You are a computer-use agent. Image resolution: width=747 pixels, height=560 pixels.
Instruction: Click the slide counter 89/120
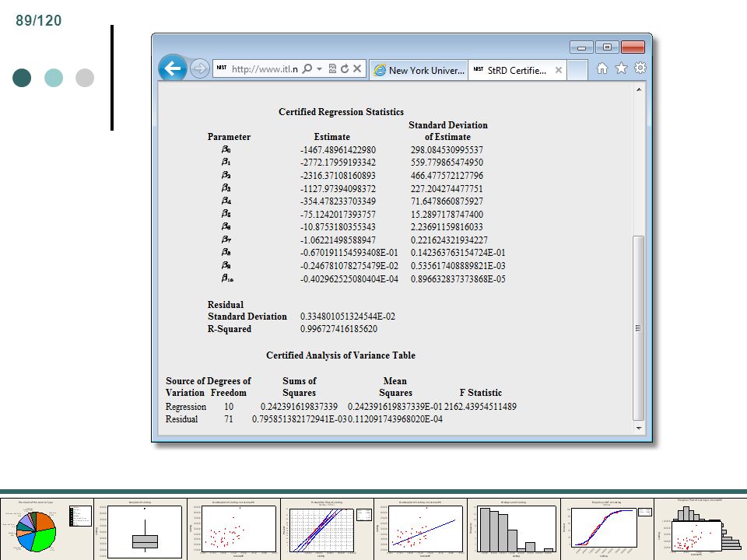tap(39, 20)
